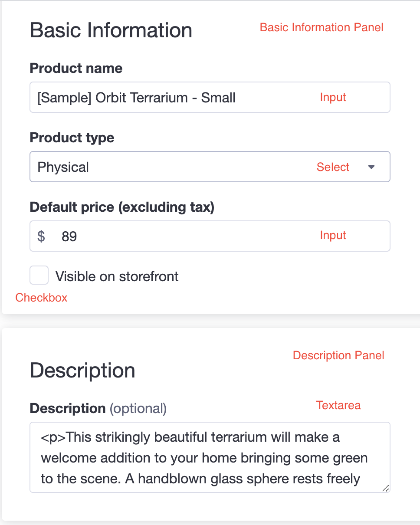Click the Checkbox annotation label
This screenshot has width=420, height=525.
pyautogui.click(x=41, y=298)
